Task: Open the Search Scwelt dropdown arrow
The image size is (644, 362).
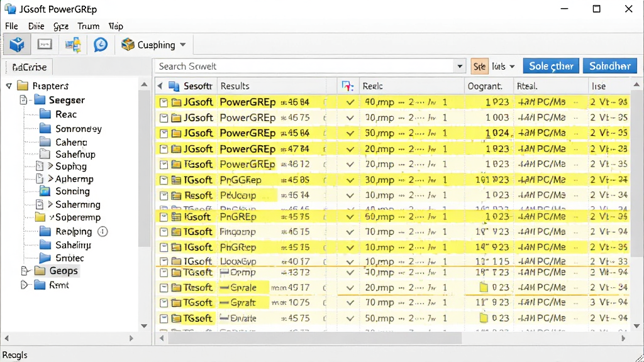Action: pos(460,66)
